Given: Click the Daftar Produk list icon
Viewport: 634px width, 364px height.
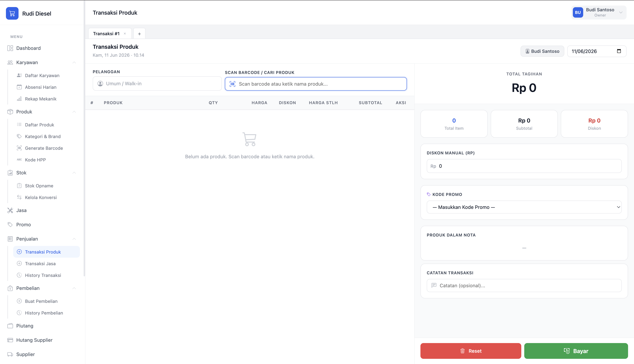Looking at the screenshot, I should pos(19,125).
